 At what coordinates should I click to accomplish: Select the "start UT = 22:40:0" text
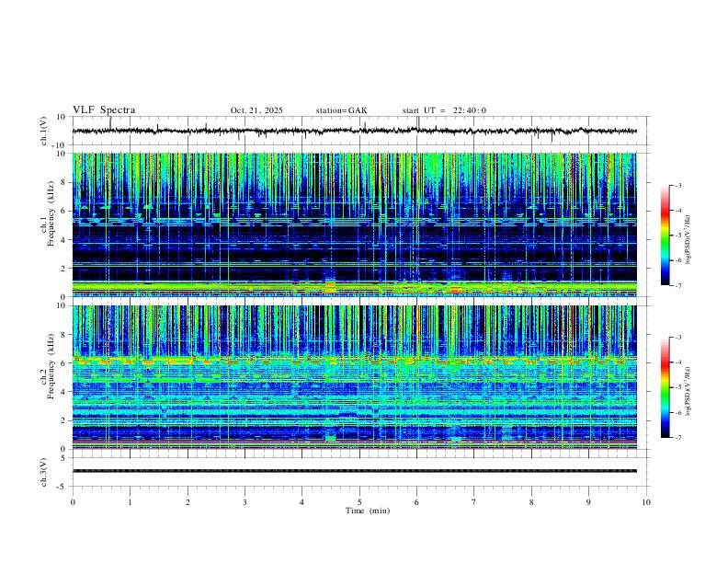click(444, 110)
